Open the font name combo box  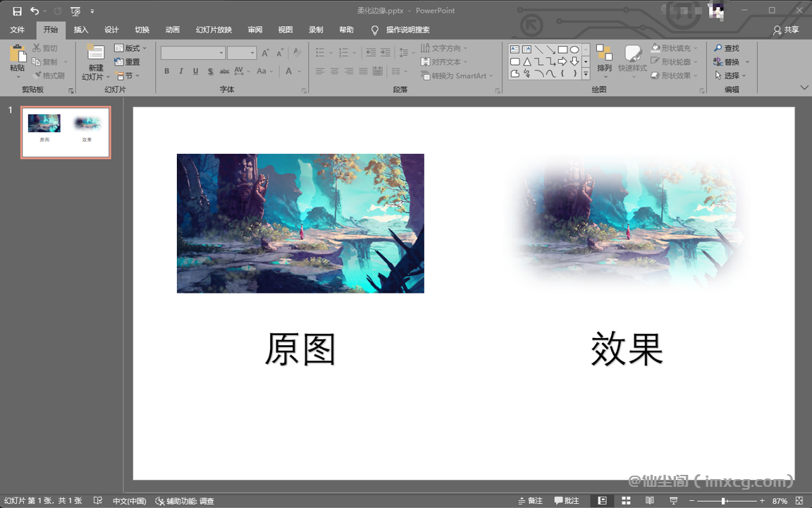[x=192, y=53]
